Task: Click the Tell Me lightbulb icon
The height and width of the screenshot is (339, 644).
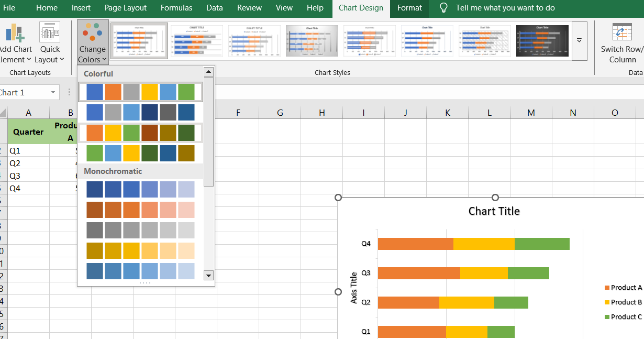Action: 443,7
